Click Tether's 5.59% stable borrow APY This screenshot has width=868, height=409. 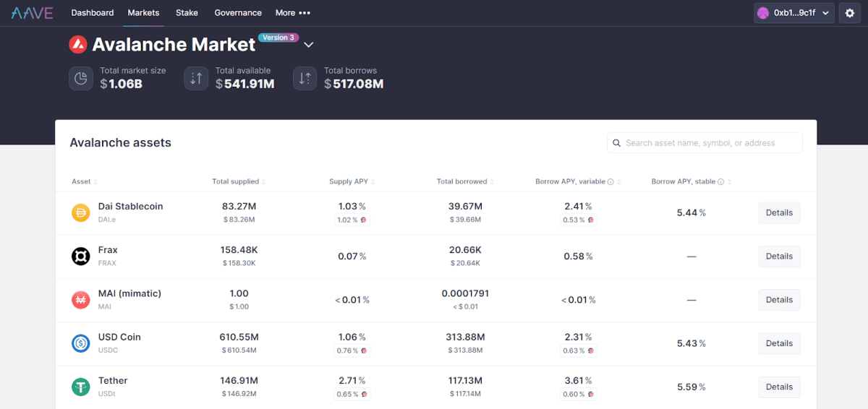[x=692, y=387]
